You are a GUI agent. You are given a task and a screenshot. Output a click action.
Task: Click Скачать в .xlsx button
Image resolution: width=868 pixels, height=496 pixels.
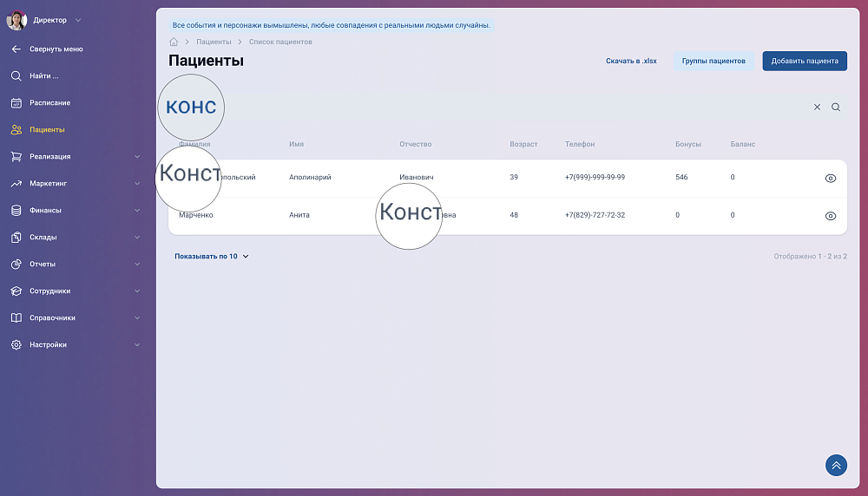click(x=631, y=61)
